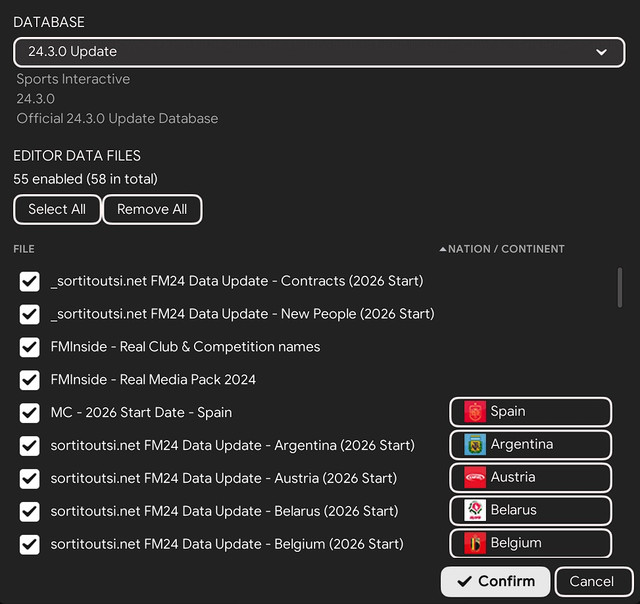Select the Belgium nation tag
Screen dimensions: 640x604
(x=531, y=543)
